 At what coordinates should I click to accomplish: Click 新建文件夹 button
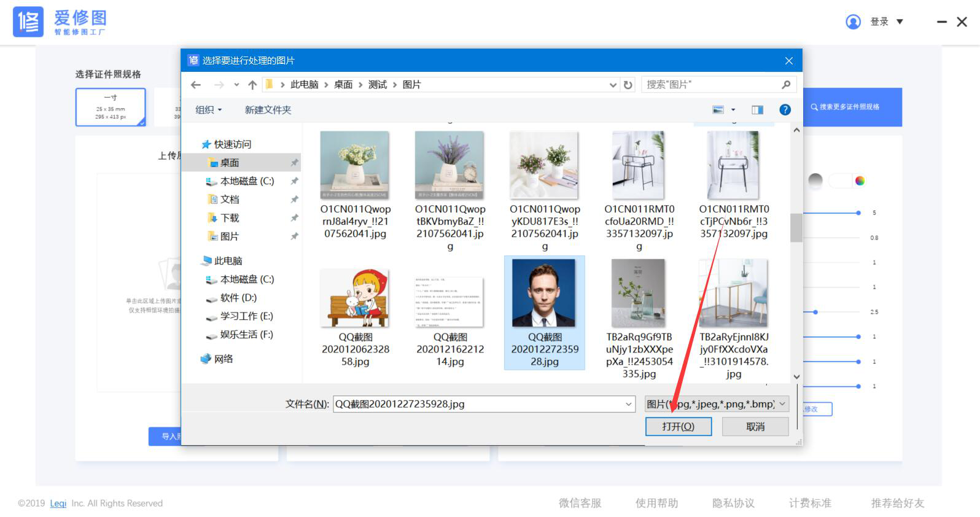click(268, 110)
